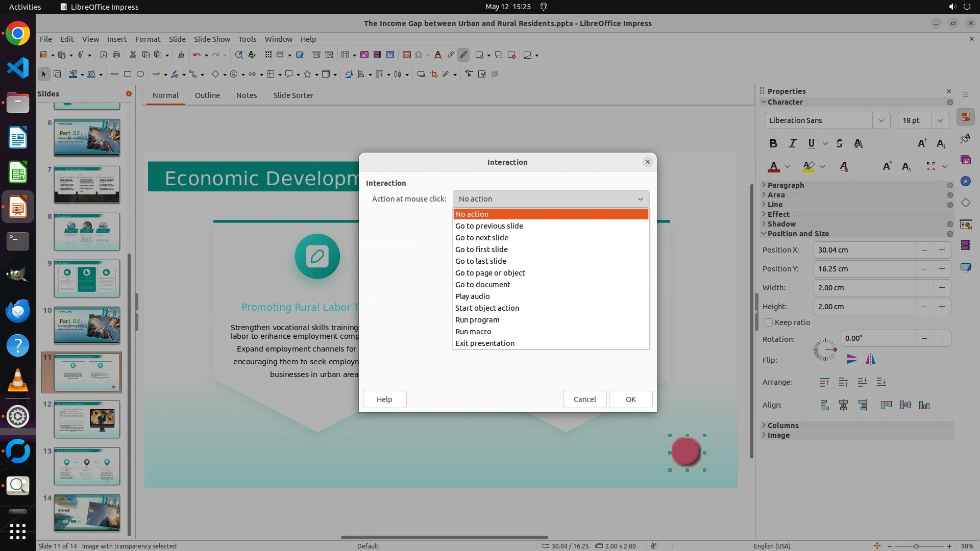Choose 'Go to next slide' action

click(481, 238)
